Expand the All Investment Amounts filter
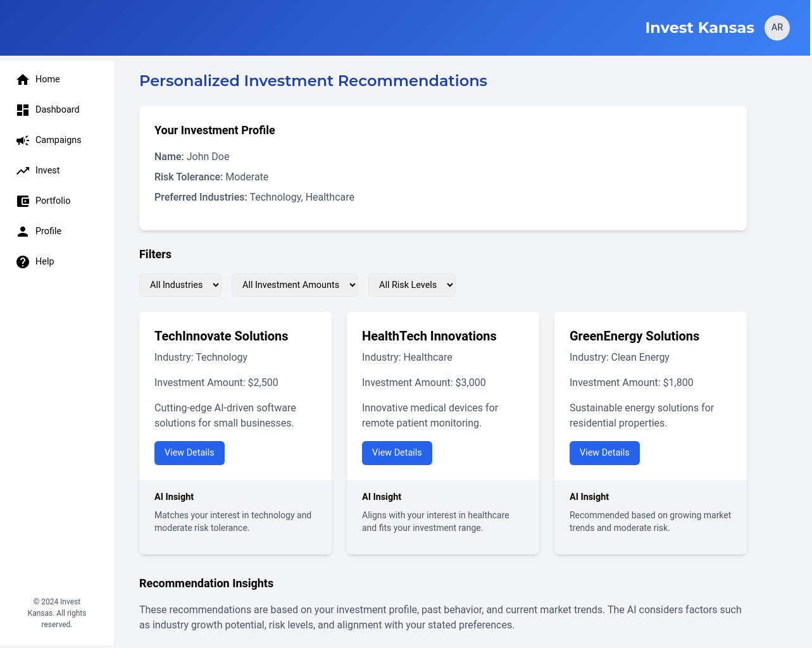Viewport: 812px width, 648px height. pyautogui.click(x=295, y=285)
